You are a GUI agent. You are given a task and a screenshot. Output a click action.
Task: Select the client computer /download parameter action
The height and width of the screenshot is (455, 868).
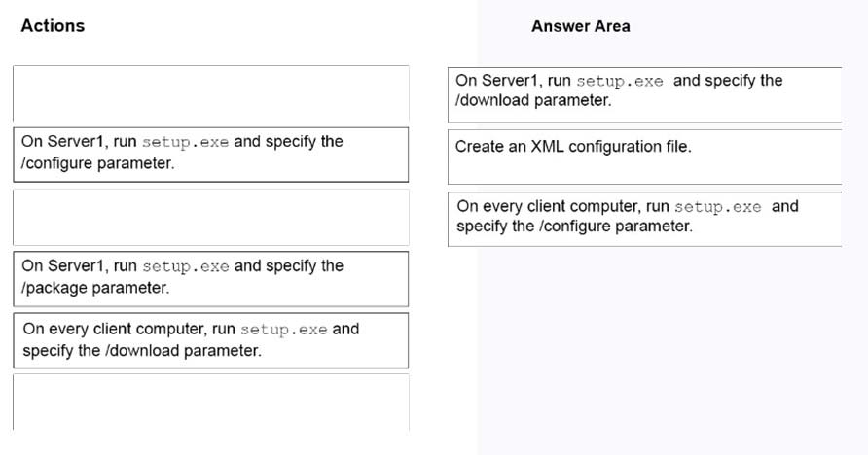(211, 340)
